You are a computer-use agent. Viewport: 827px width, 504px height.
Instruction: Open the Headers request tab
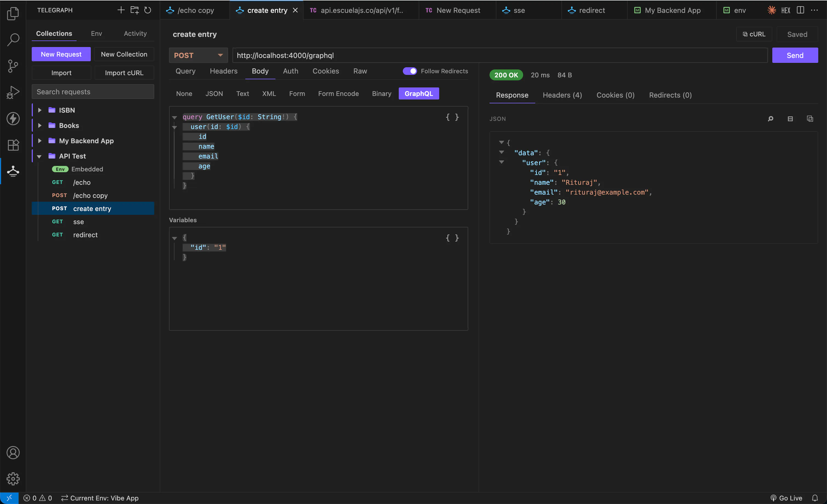tap(223, 71)
